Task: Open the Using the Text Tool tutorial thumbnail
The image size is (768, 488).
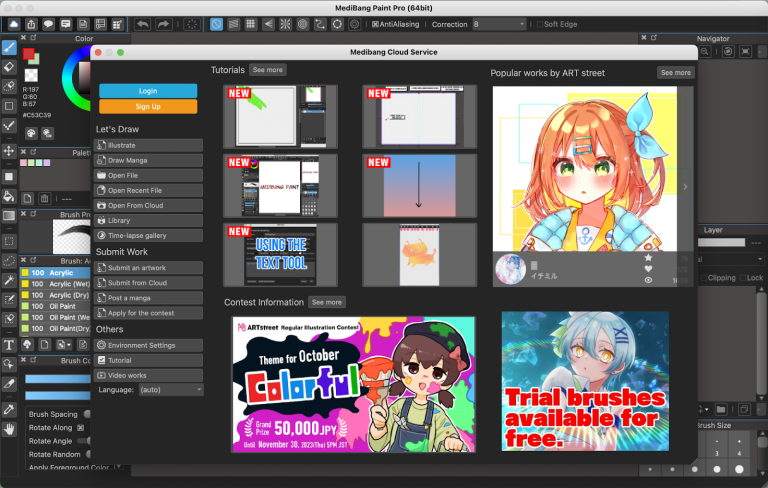Action: tap(280, 255)
